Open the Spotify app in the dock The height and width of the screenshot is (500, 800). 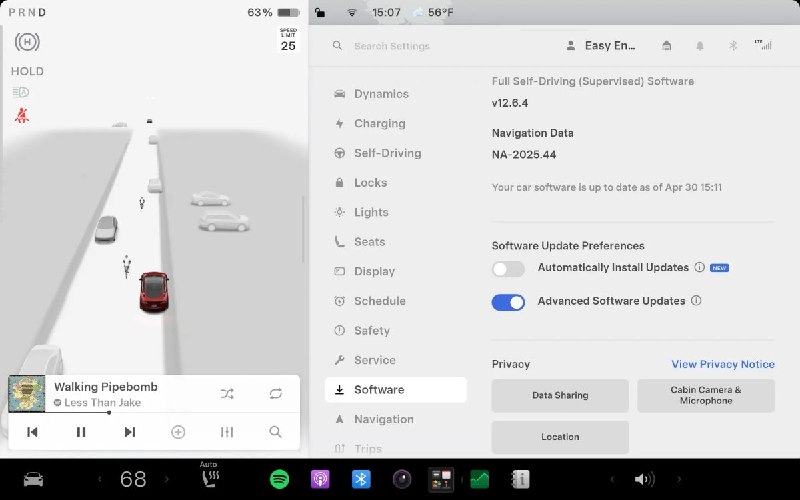pyautogui.click(x=279, y=479)
